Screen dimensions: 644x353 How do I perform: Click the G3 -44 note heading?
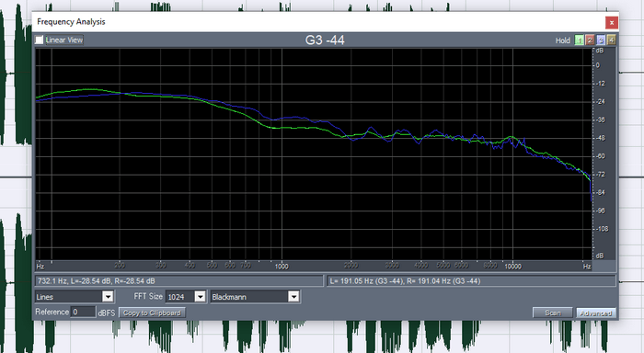(x=325, y=40)
